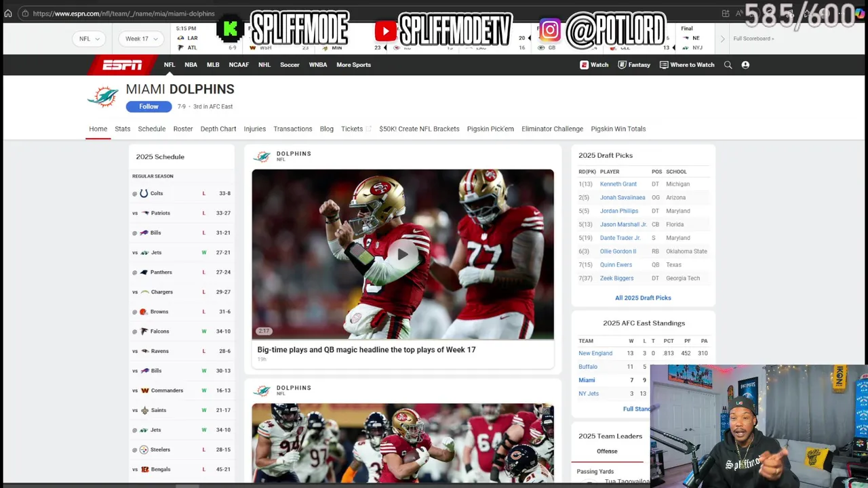
Task: Switch to the Schedule tab
Action: tap(152, 129)
